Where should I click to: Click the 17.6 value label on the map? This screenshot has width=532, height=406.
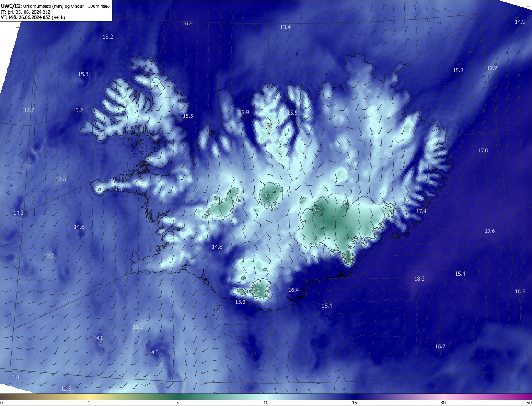tap(490, 231)
